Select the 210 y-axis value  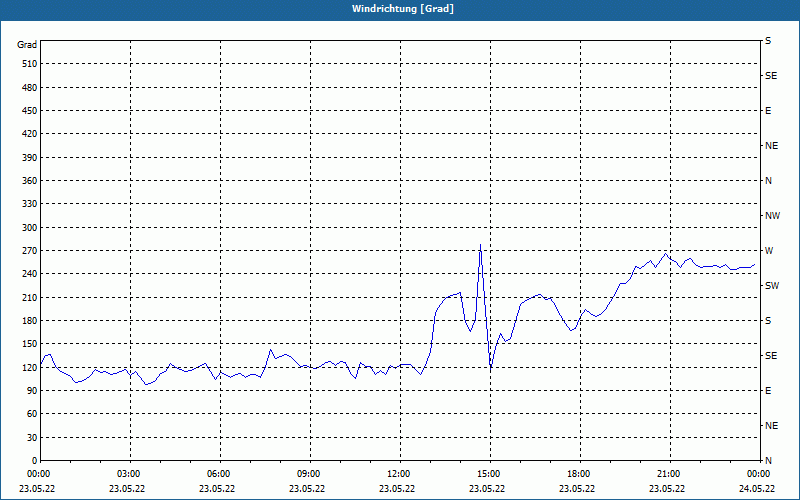(x=29, y=297)
